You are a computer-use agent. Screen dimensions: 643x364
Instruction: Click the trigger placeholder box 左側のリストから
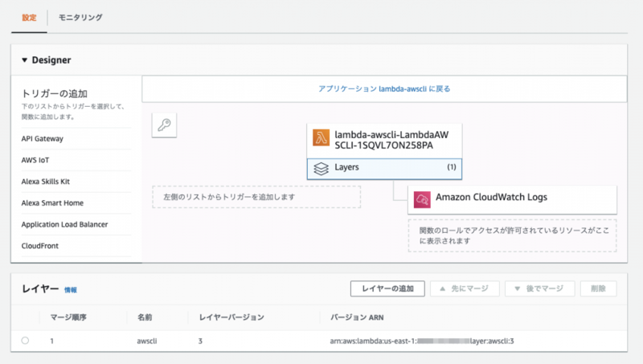pyautogui.click(x=256, y=197)
